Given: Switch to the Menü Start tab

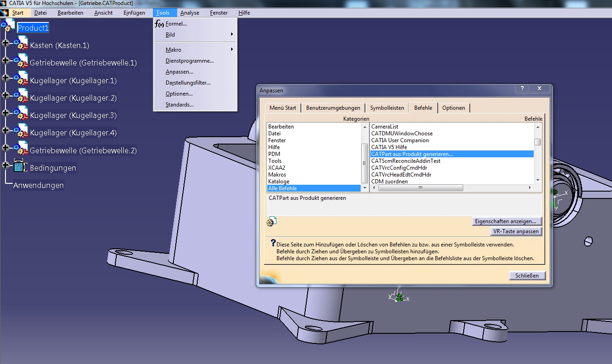Looking at the screenshot, I should coord(282,108).
